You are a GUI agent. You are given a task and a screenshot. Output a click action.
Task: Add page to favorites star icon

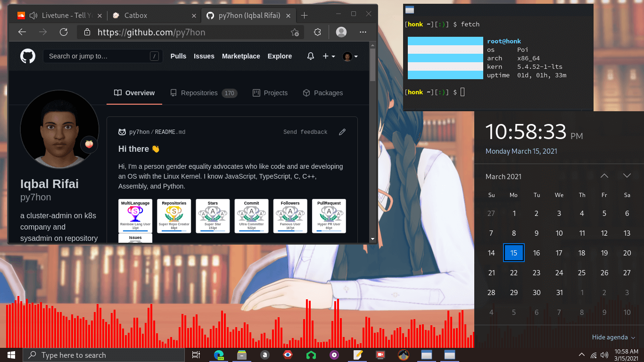click(x=295, y=33)
